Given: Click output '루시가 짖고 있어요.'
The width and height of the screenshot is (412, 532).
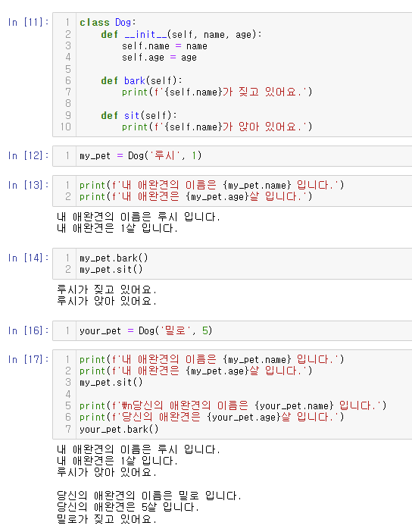Looking at the screenshot, I should click(x=107, y=289).
